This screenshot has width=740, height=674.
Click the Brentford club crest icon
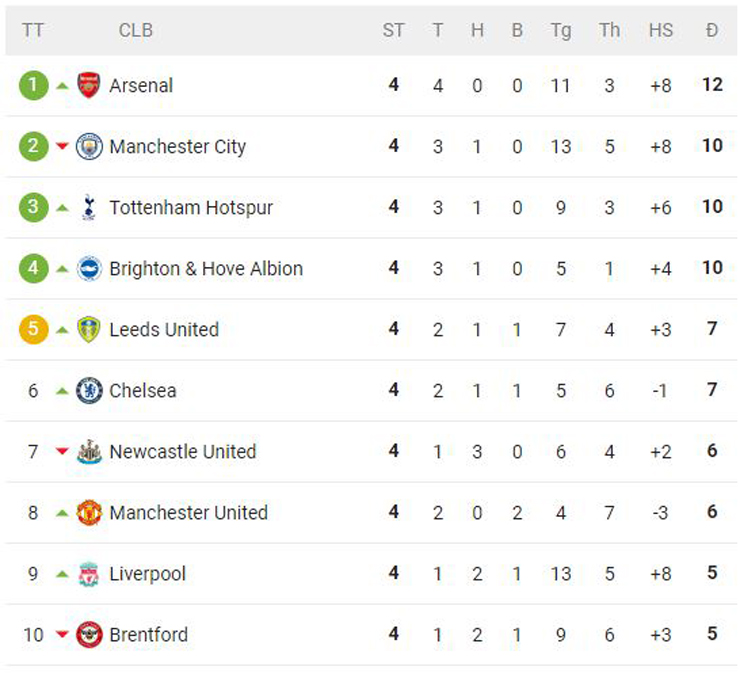pyautogui.click(x=89, y=634)
